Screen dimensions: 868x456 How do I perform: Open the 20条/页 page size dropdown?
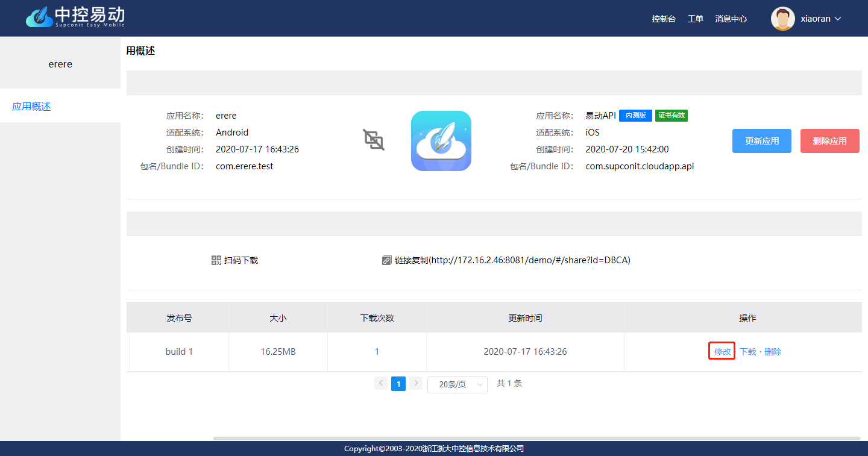458,384
